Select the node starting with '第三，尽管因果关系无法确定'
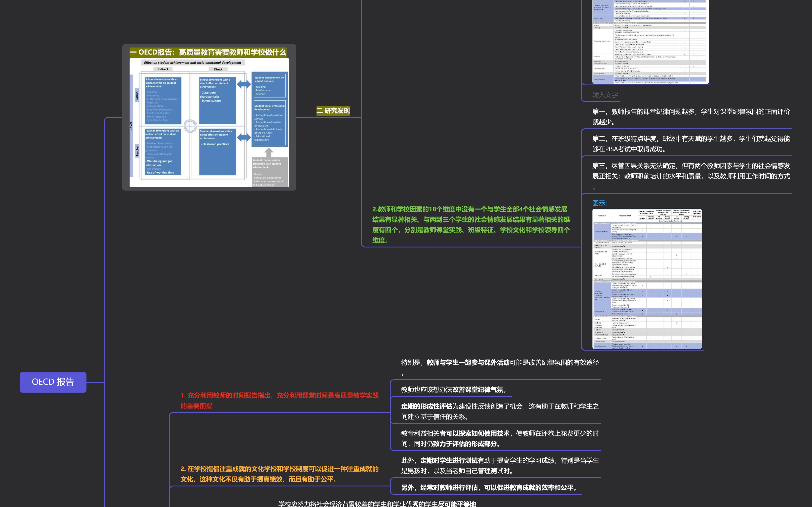This screenshot has width=812, height=507. (691, 176)
